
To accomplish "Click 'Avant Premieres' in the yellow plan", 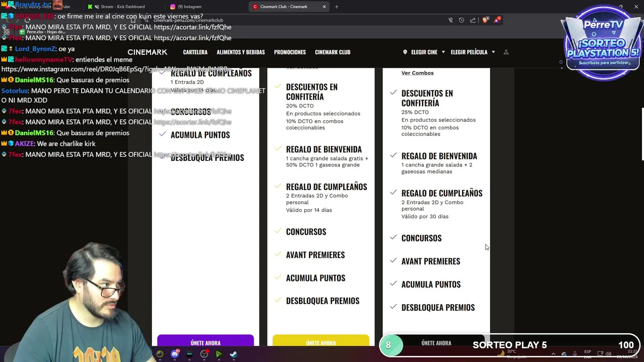I will (x=315, y=255).
